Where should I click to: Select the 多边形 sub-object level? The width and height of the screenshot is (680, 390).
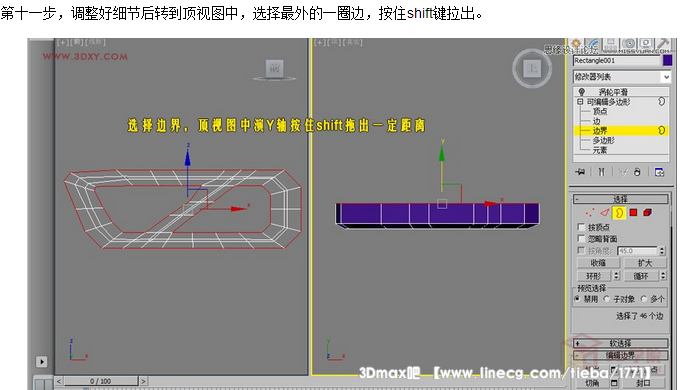603,141
